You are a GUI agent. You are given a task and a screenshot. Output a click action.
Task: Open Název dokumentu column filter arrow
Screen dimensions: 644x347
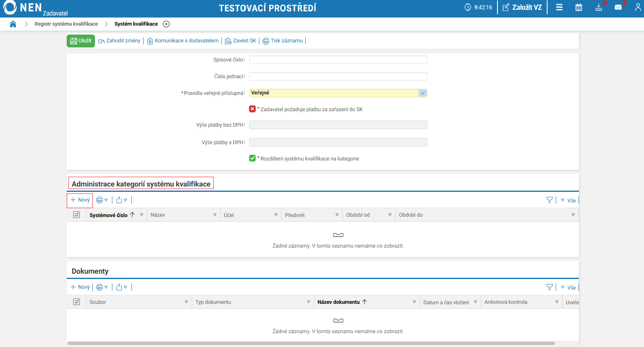click(414, 302)
